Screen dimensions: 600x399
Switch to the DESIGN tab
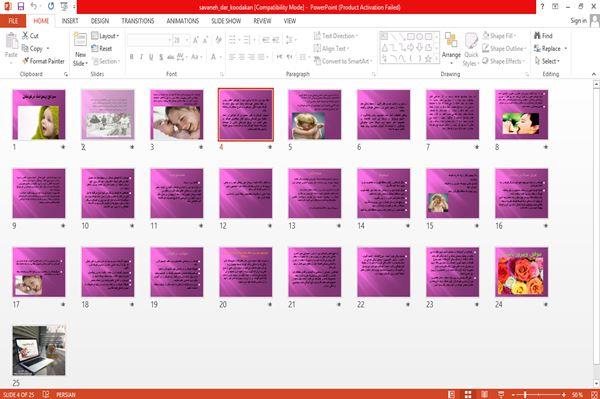point(99,21)
